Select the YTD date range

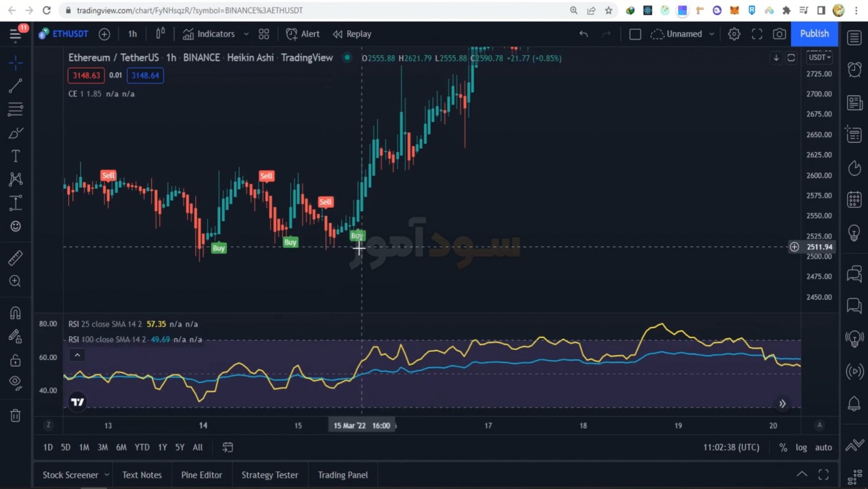coord(142,447)
